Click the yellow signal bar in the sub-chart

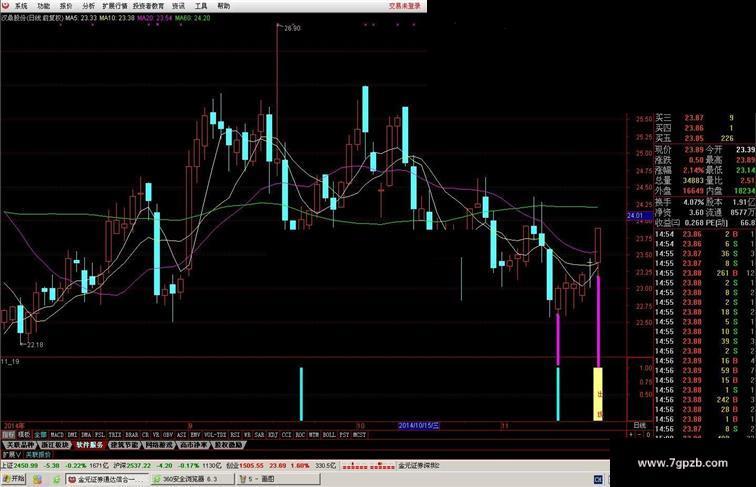(598, 393)
